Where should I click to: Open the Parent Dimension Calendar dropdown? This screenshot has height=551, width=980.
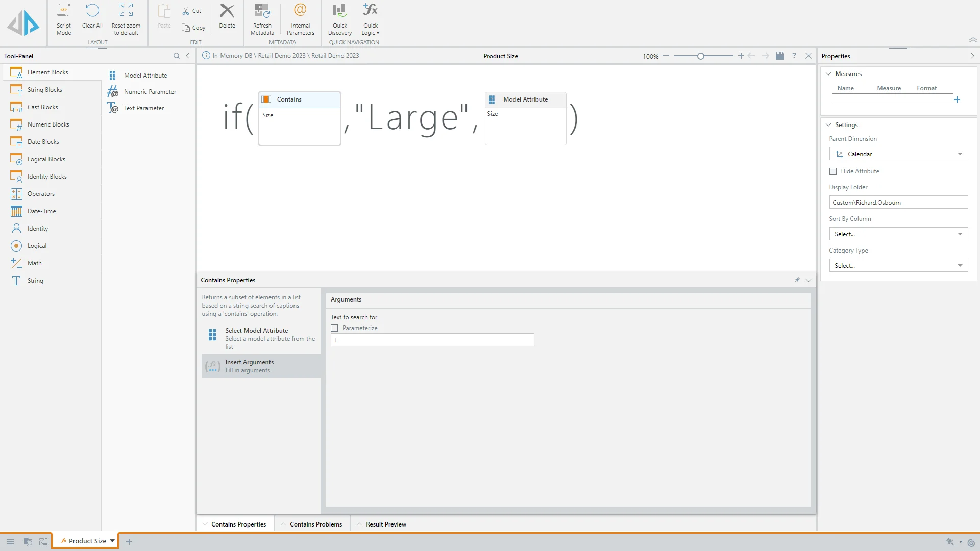click(898, 154)
